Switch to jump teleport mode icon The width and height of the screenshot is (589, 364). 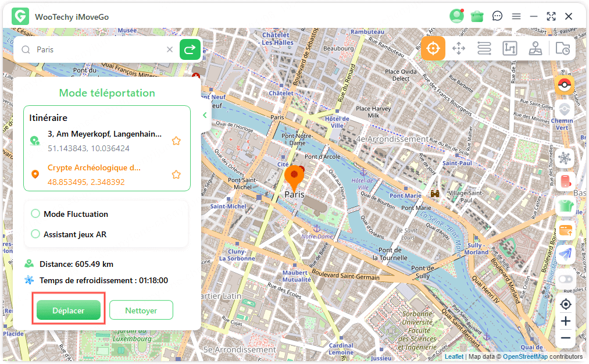pos(459,48)
